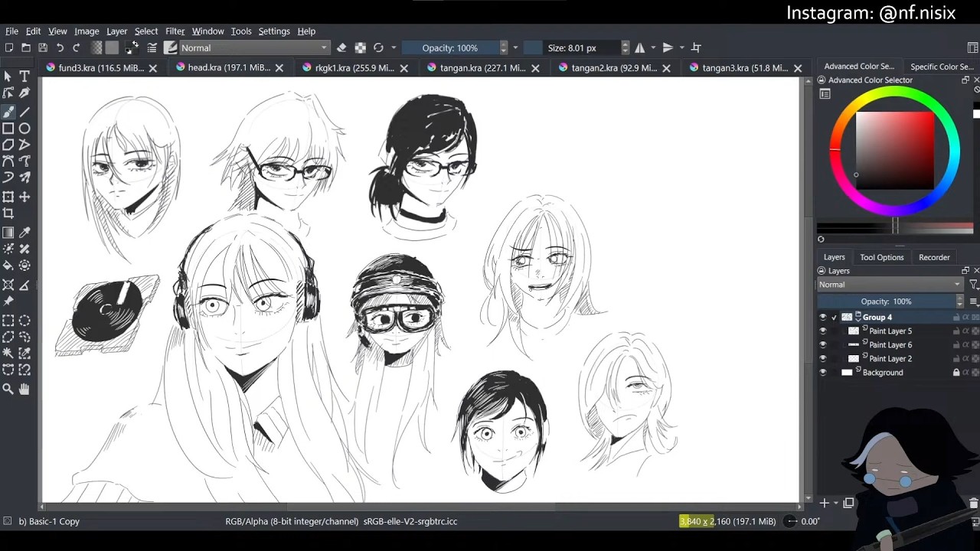This screenshot has width=980, height=551.
Task: Hide the Group 4 layer
Action: tap(823, 318)
